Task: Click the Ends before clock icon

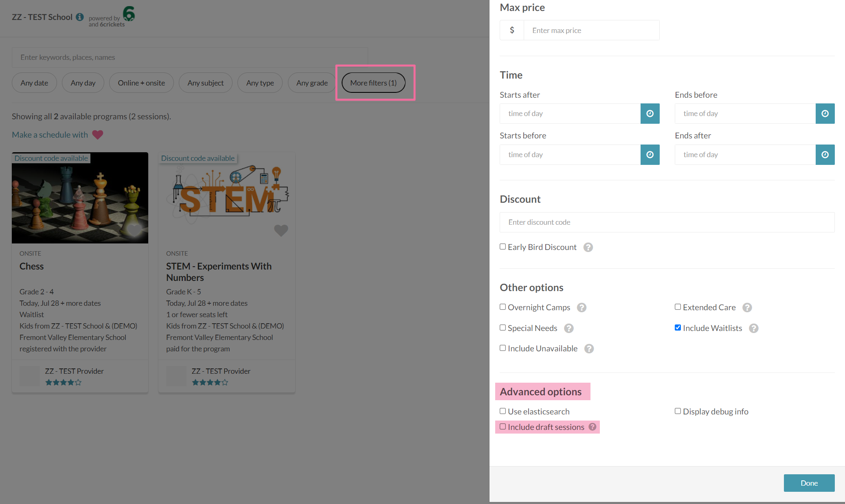Action: tap(825, 114)
